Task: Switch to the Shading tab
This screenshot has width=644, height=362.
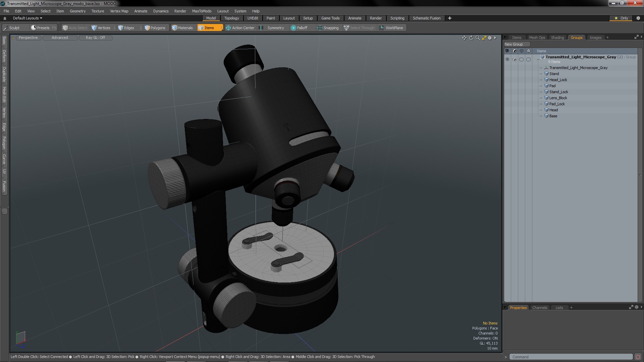Action: tap(557, 38)
